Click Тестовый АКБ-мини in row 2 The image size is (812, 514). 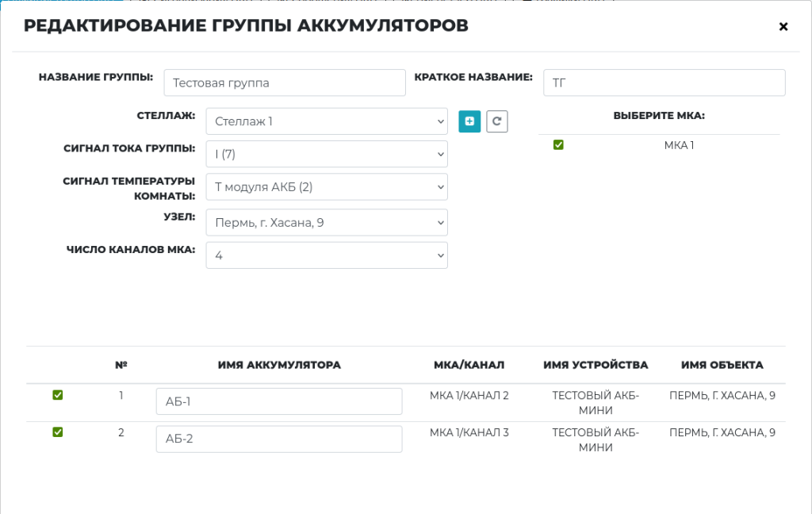coord(596,440)
